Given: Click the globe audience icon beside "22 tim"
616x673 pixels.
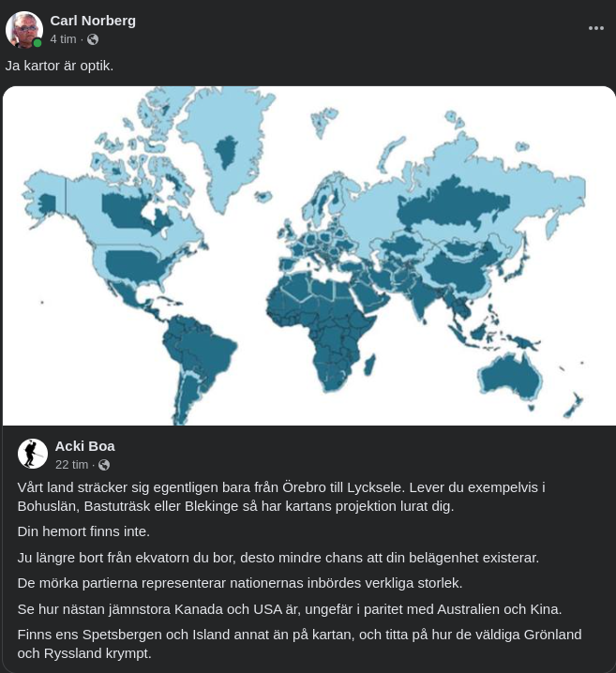Looking at the screenshot, I should pos(104,465).
